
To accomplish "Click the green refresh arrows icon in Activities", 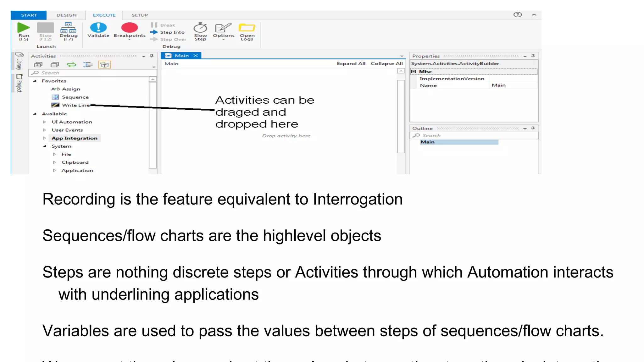I will (71, 65).
